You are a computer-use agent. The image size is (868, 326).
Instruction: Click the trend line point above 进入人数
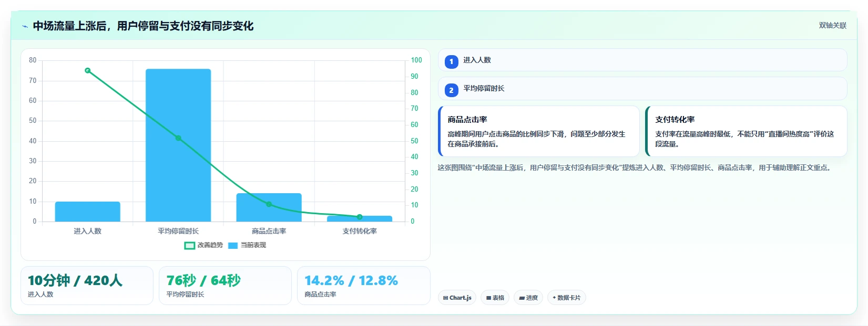(88, 70)
